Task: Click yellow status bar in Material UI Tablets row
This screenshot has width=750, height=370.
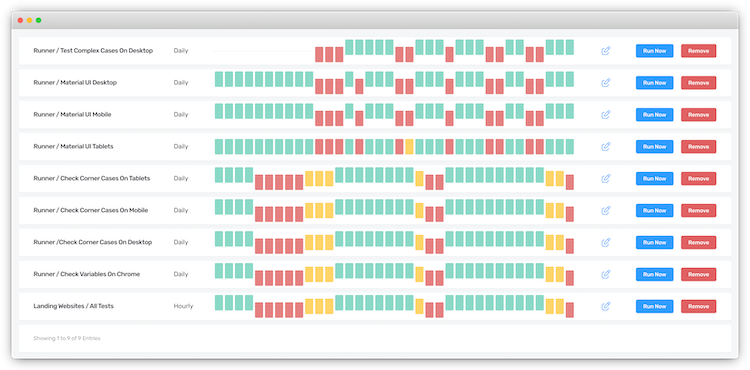Action: point(409,147)
